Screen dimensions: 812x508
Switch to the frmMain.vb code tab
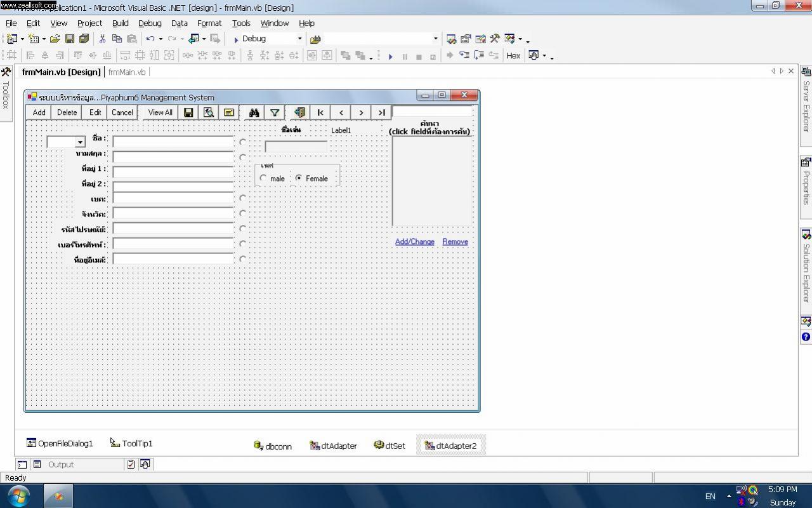[126, 72]
